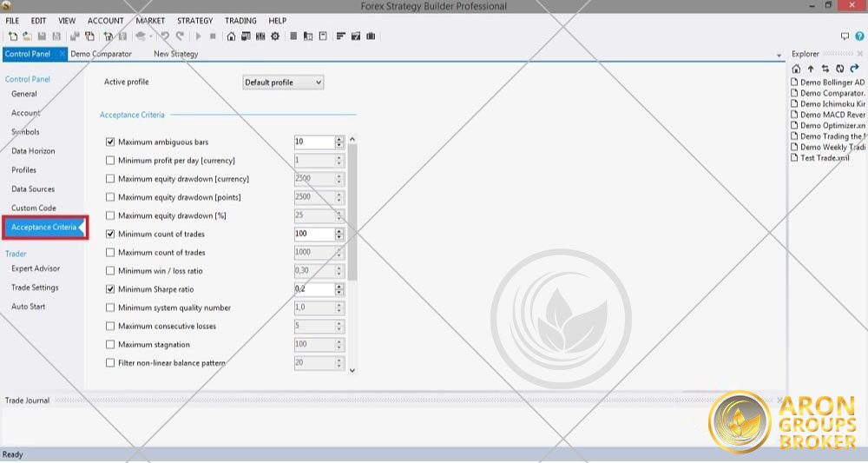
Task: Go to Trade Settings under Trader
Action: pos(35,288)
